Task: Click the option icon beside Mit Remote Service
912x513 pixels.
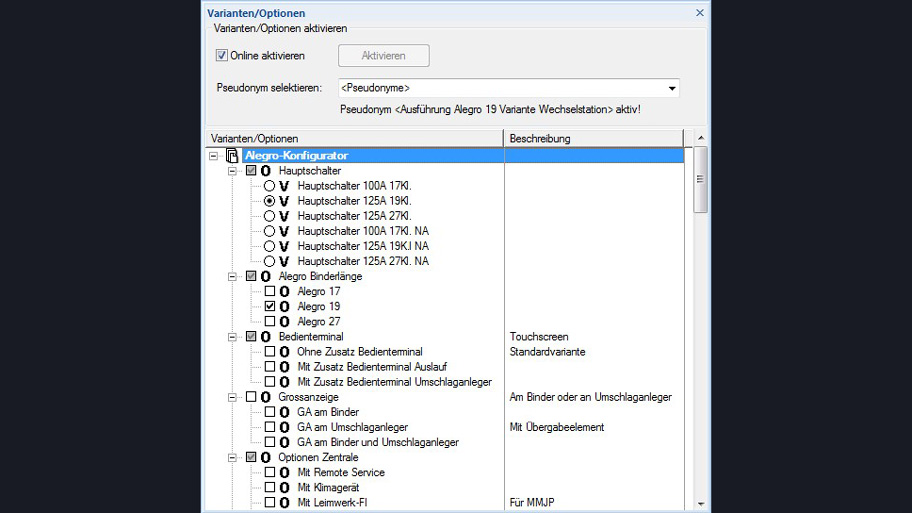Action: pos(285,472)
